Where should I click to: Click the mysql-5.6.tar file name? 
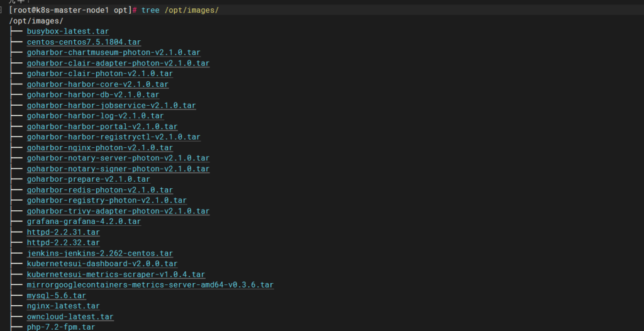pyautogui.click(x=56, y=296)
